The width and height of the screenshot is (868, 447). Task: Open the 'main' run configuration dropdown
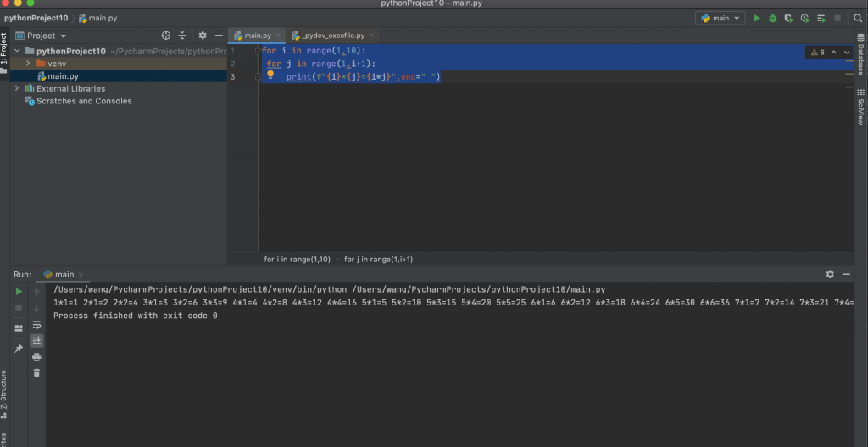[721, 19]
